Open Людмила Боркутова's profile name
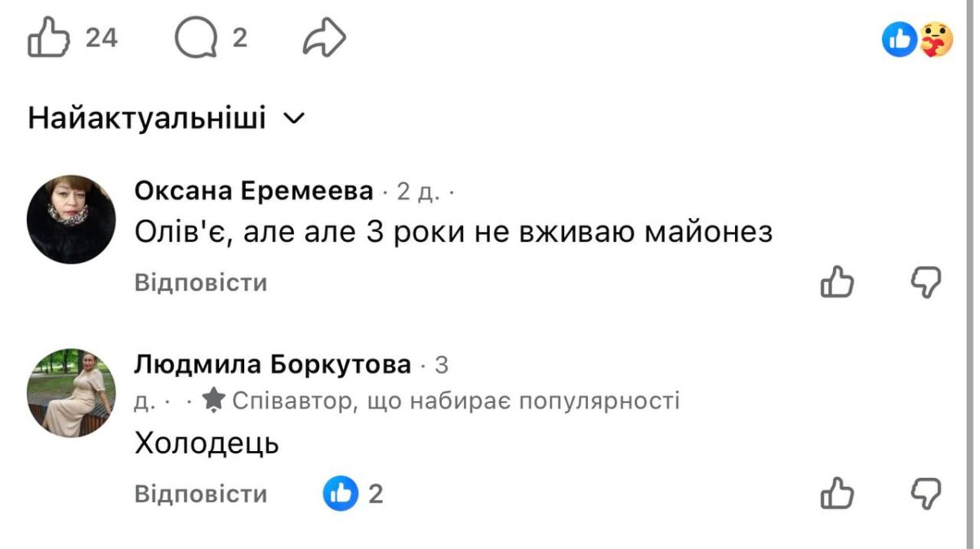980x549 pixels. click(x=273, y=364)
